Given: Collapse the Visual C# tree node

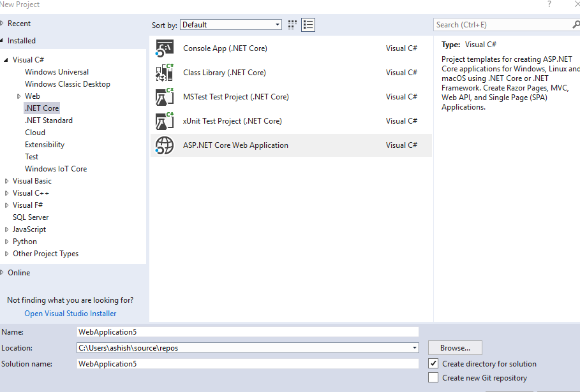Looking at the screenshot, I should pyautogui.click(x=6, y=60).
